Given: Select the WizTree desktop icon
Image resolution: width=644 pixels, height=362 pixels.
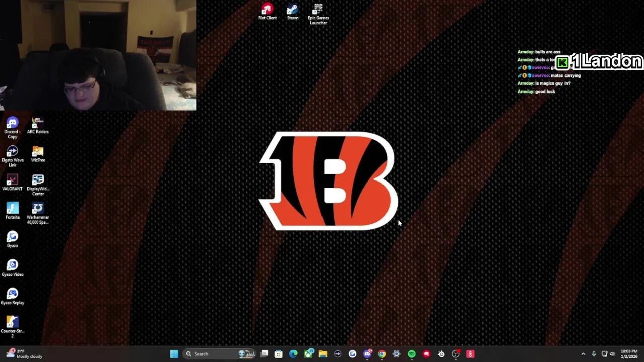Looking at the screenshot, I should [38, 154].
